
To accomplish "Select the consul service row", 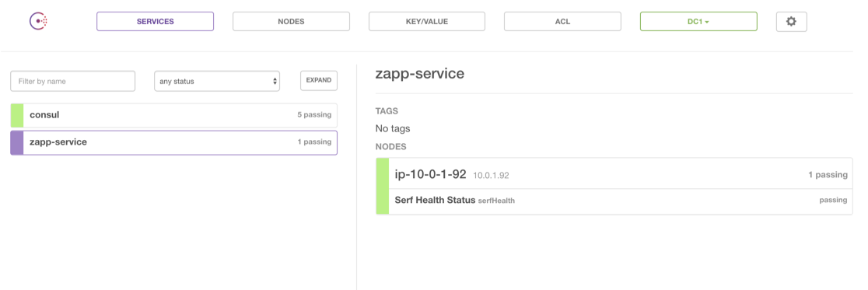I will [173, 115].
